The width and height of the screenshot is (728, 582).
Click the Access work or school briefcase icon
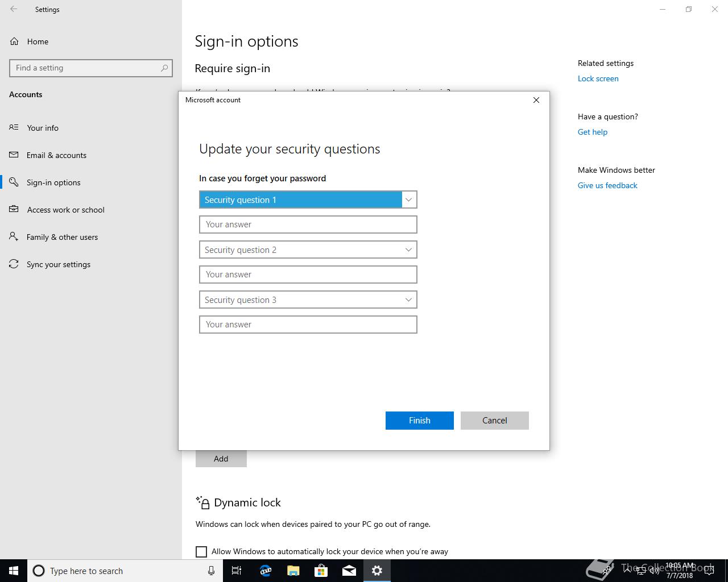[x=14, y=209]
